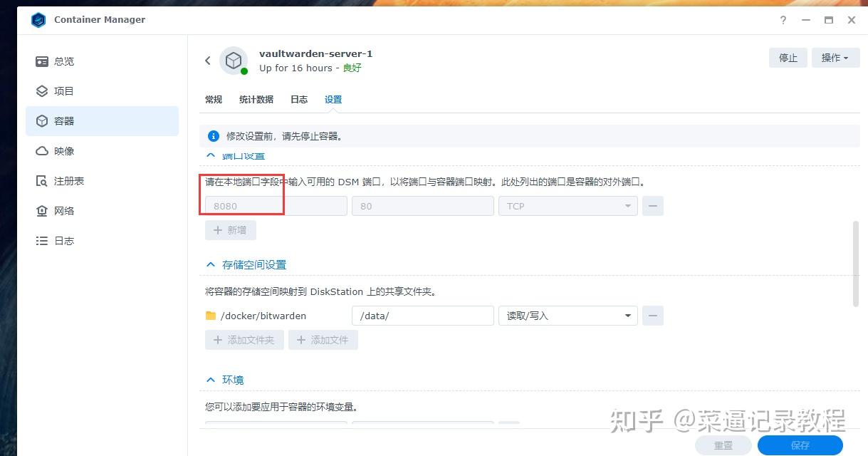Click the container name vaultwarden-server-1
The height and width of the screenshot is (456, 868).
pos(315,53)
